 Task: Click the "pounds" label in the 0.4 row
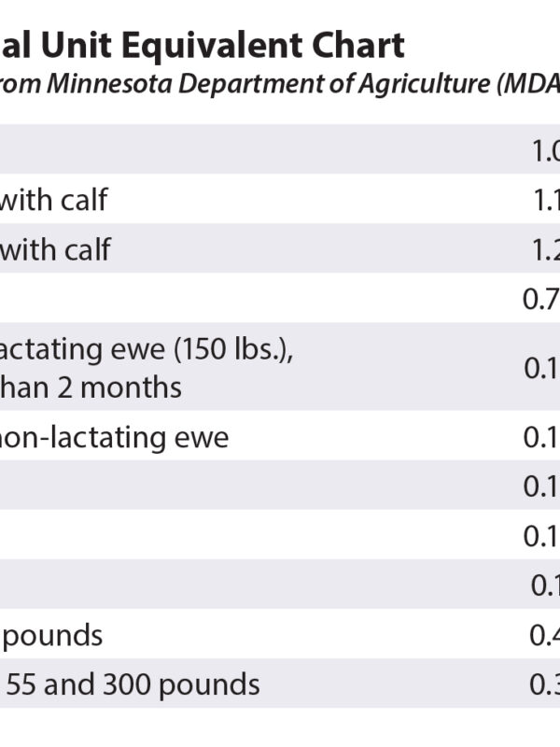(x=52, y=635)
